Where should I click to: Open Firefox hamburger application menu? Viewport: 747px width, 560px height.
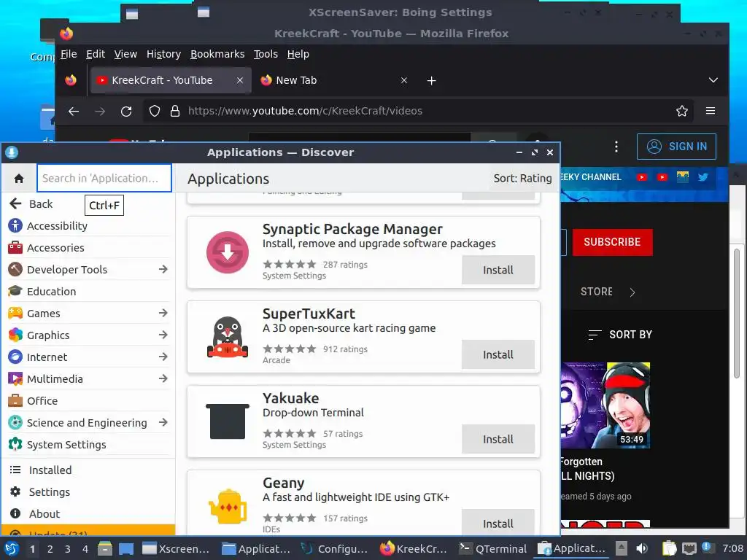(x=711, y=111)
